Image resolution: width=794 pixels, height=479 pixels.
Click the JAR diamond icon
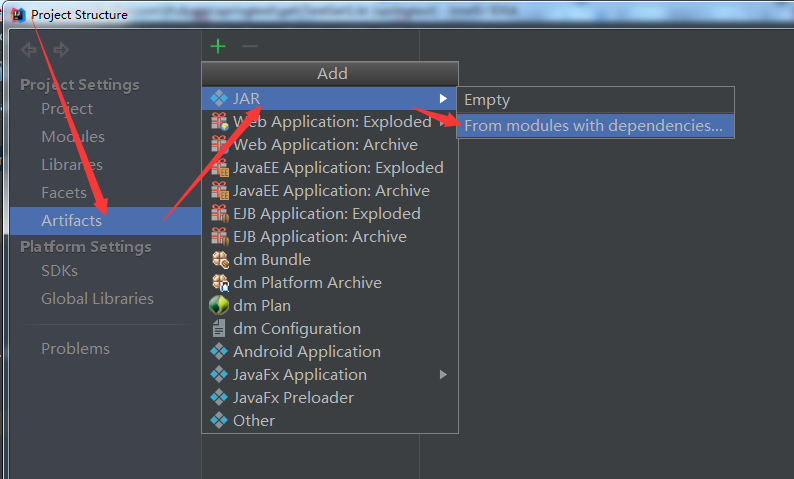219,98
